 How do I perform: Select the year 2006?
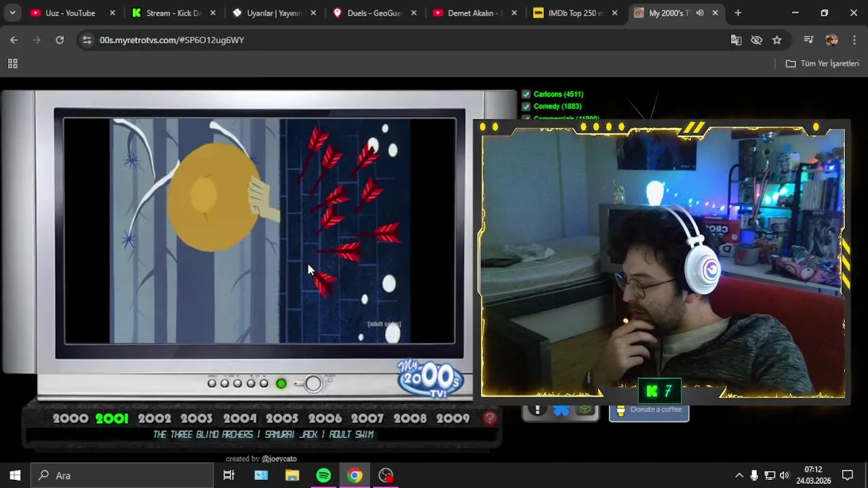point(325,418)
